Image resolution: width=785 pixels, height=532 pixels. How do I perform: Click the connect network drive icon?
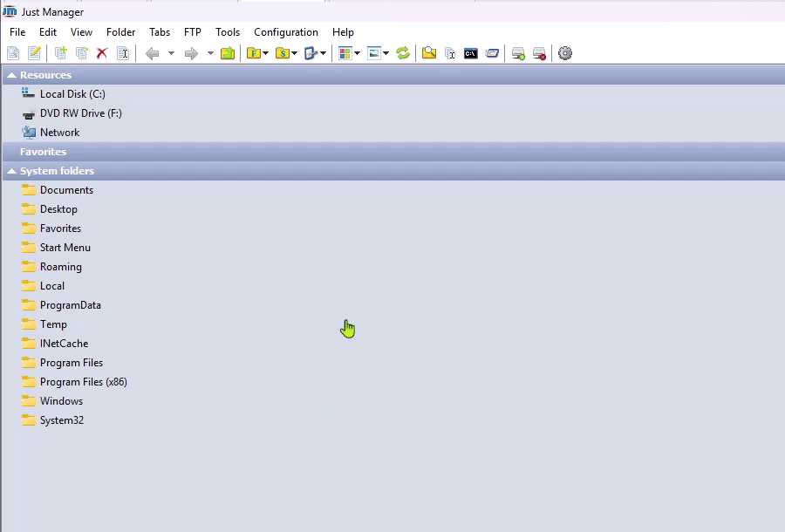(519, 53)
